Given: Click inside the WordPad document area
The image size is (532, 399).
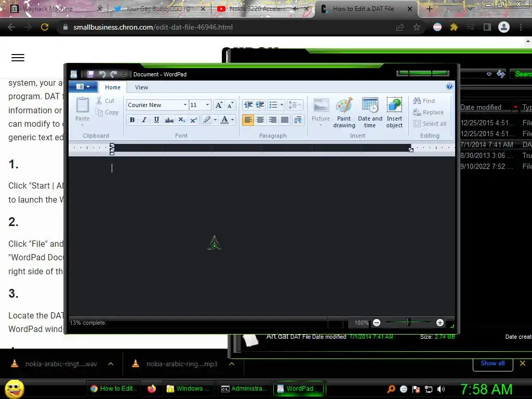Looking at the screenshot, I should click(x=261, y=236).
